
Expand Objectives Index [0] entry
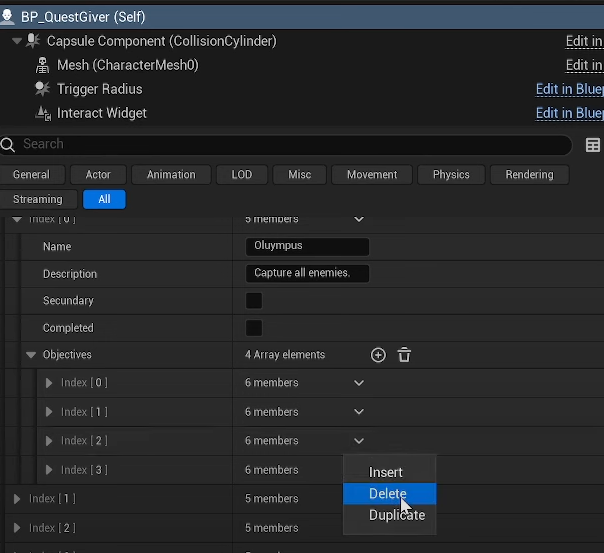49,383
